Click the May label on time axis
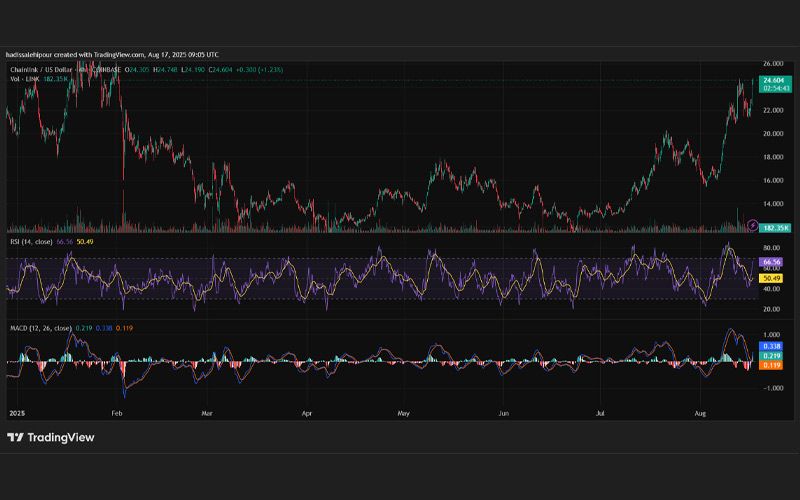This screenshot has width=800, height=500. tap(404, 413)
